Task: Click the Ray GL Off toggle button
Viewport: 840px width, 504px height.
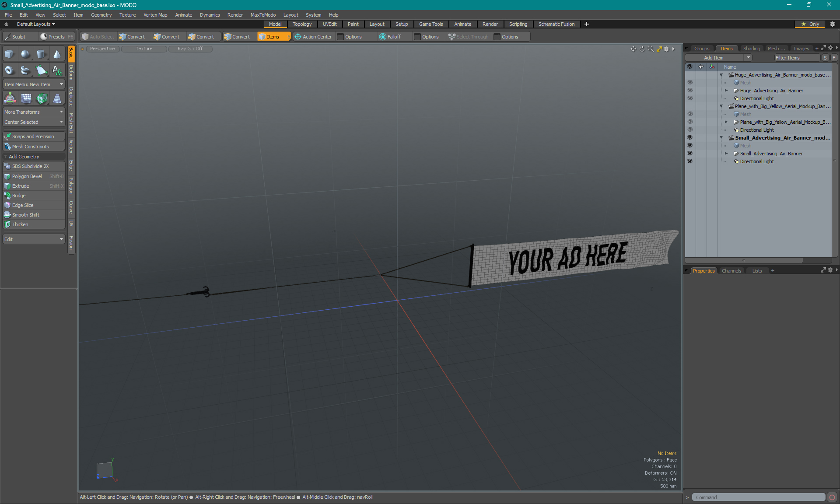Action: [189, 48]
